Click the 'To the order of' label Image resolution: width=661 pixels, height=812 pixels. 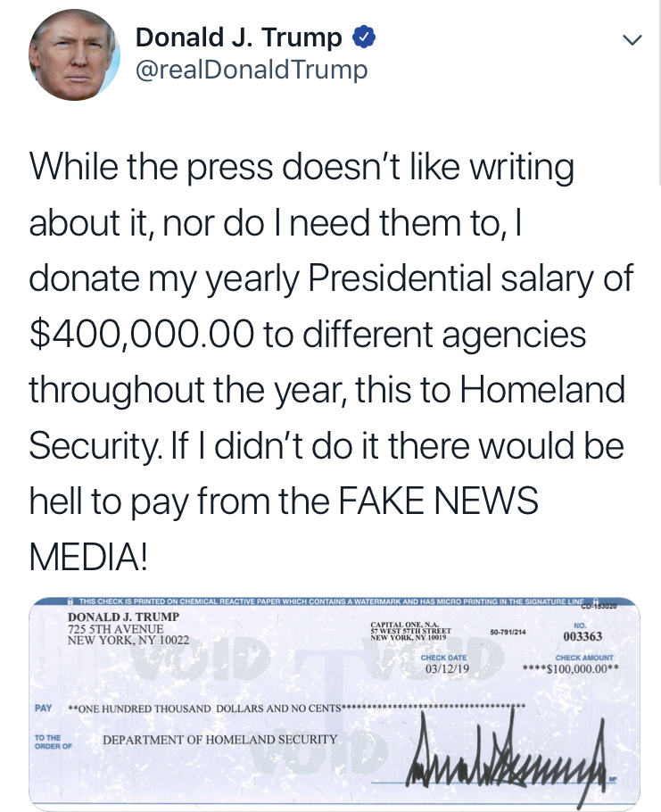pyautogui.click(x=49, y=742)
